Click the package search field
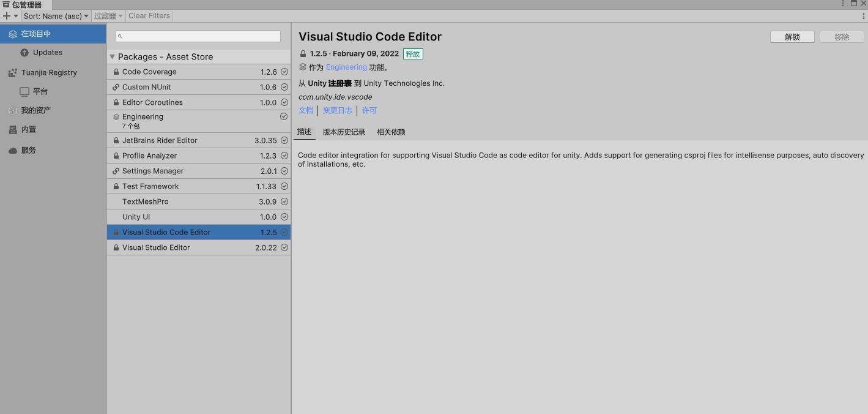This screenshot has height=414, width=868. tap(198, 36)
